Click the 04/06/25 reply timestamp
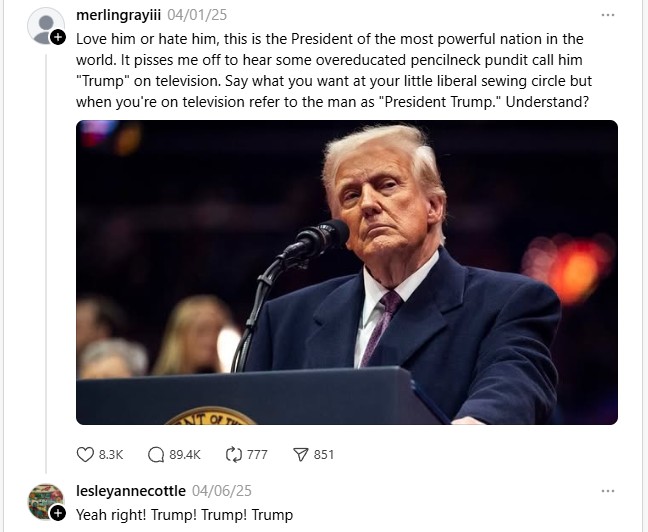648x532 pixels. [221, 491]
